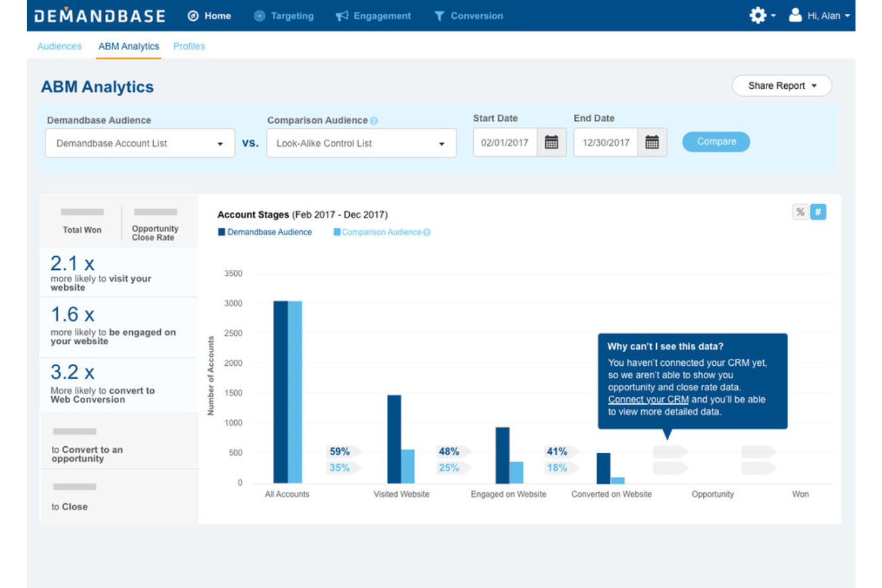Open the Profiles tab
882x588 pixels.
coord(189,46)
